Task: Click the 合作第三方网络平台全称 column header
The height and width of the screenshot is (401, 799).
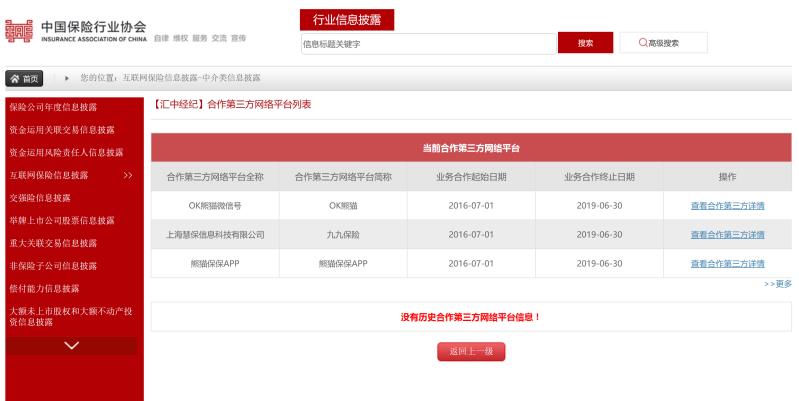Action: point(215,177)
